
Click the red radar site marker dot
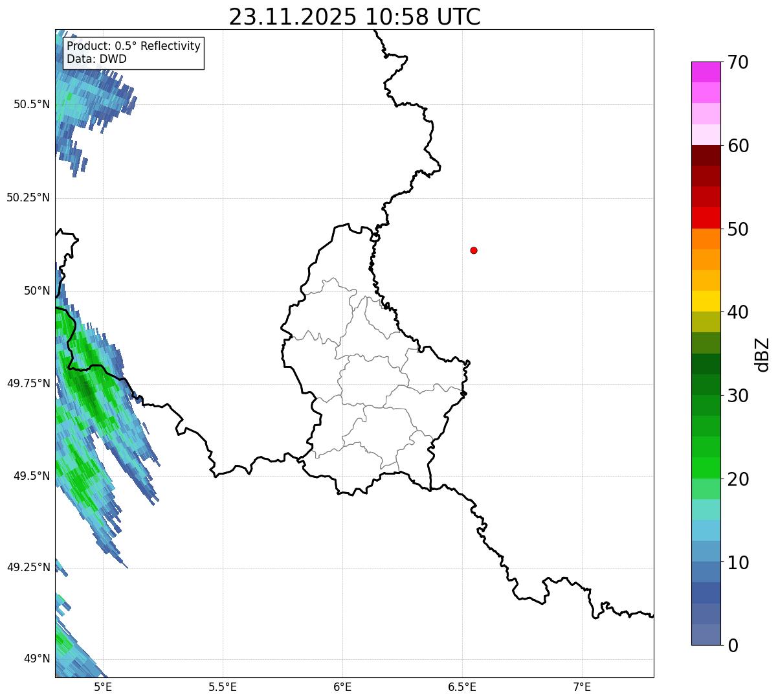474,250
